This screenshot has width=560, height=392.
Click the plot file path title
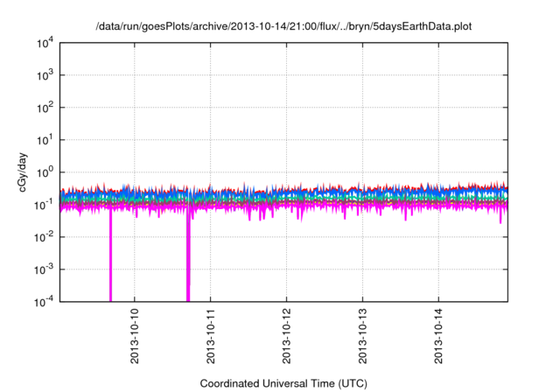coord(283,27)
